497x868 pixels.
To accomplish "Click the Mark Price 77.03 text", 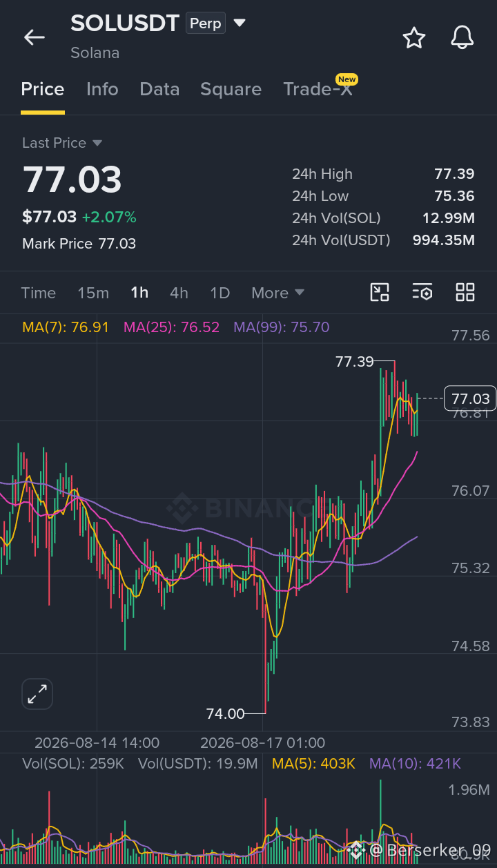I will [x=79, y=244].
